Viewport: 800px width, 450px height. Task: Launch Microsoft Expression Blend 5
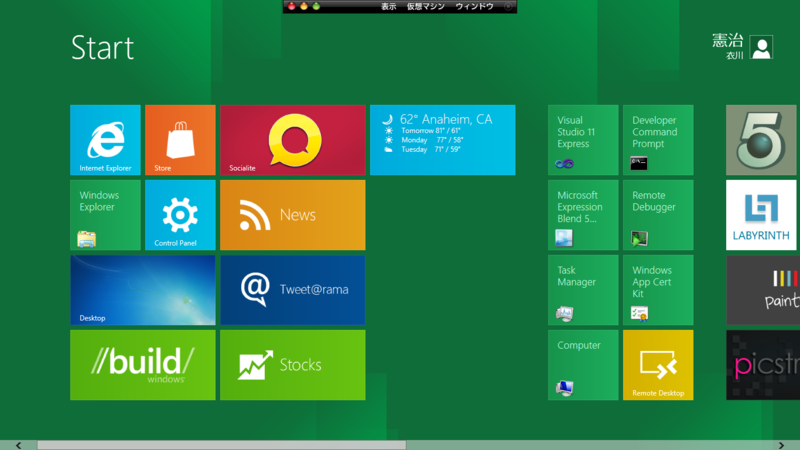(583, 215)
